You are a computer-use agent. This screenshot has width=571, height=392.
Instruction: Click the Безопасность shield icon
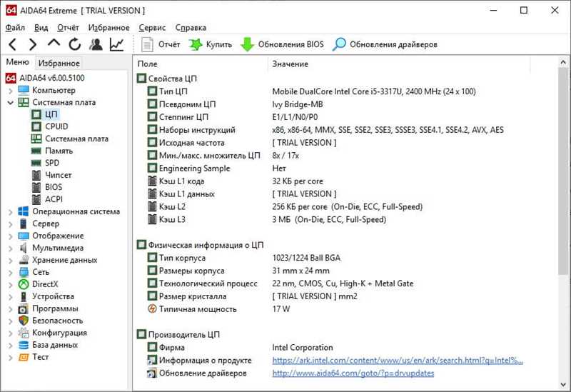coord(24,321)
